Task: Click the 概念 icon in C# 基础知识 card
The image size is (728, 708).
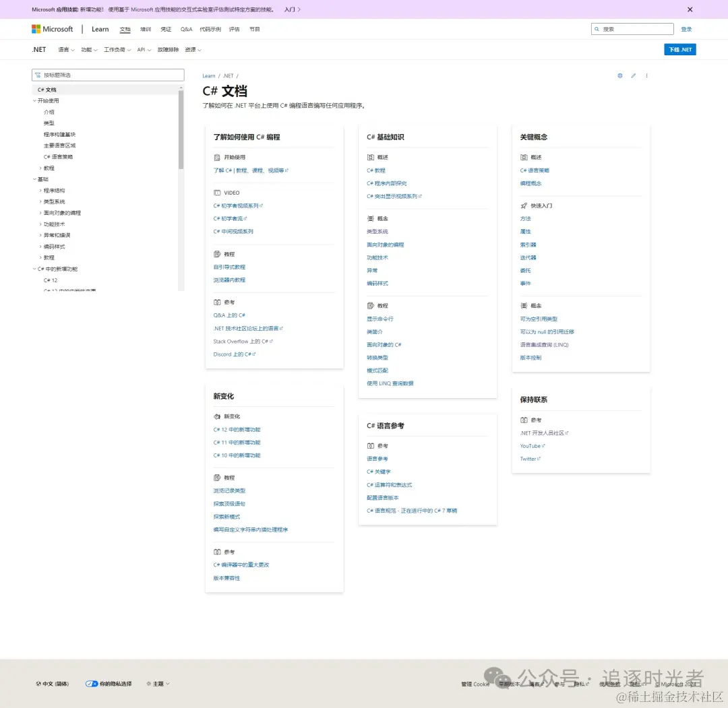Action: click(x=370, y=218)
